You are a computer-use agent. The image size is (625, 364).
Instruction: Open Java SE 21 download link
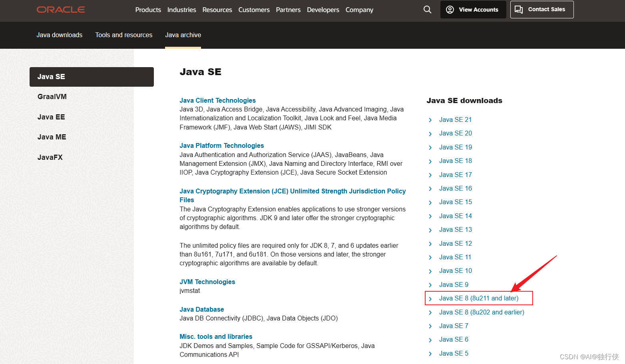(456, 119)
